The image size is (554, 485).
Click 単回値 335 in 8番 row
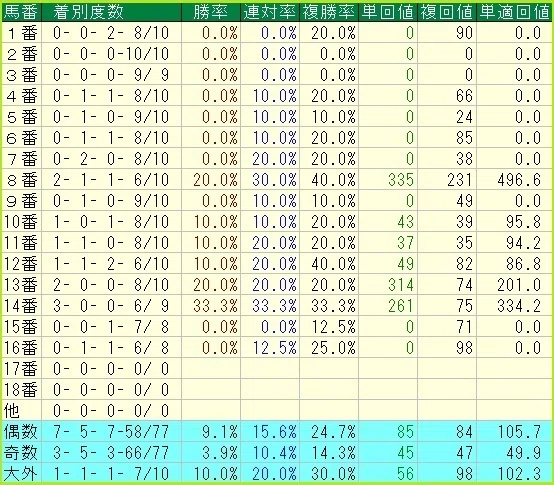[x=401, y=180]
